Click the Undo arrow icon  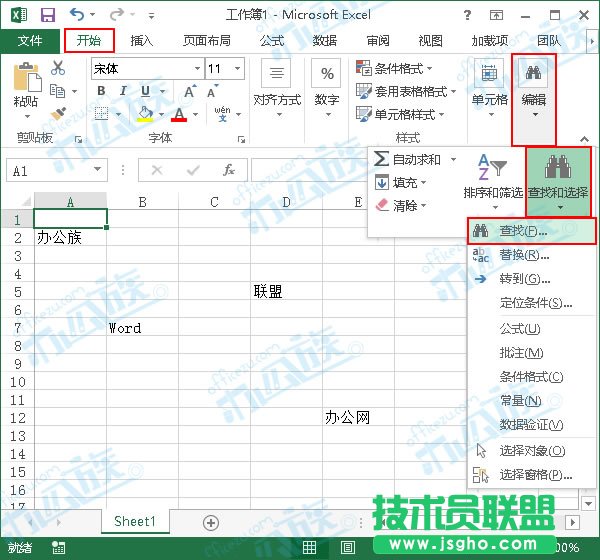tap(77, 15)
